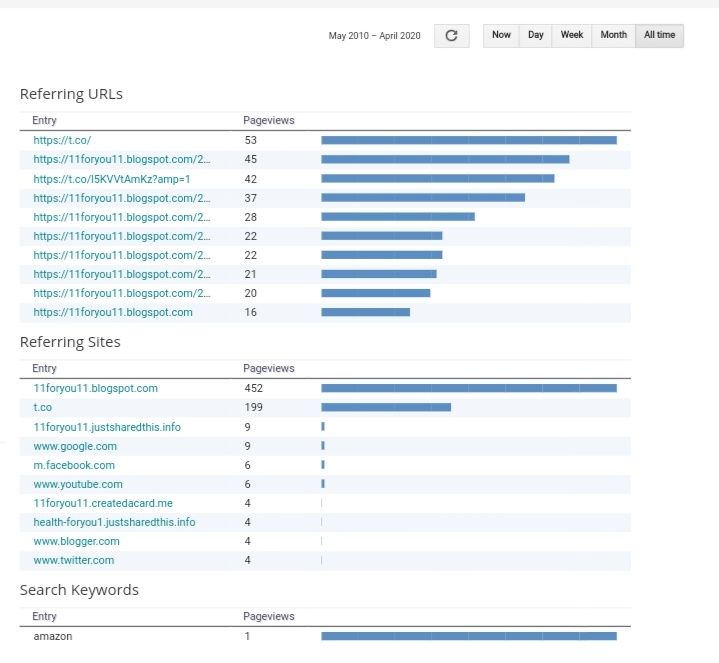Click the bar in the t.co site row
Screen dimensions: 719x663
[386, 407]
